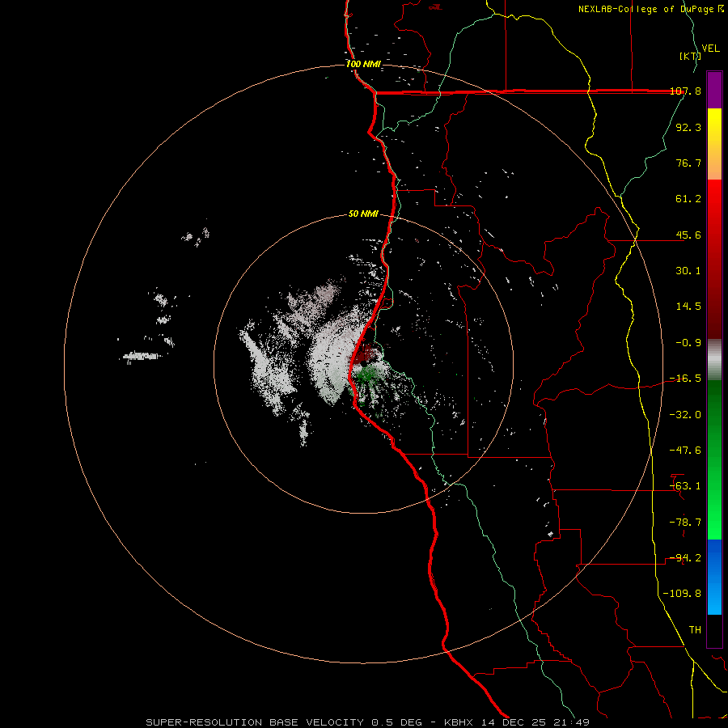
Task: Click the -47.6 legend value
Action: pos(685,451)
